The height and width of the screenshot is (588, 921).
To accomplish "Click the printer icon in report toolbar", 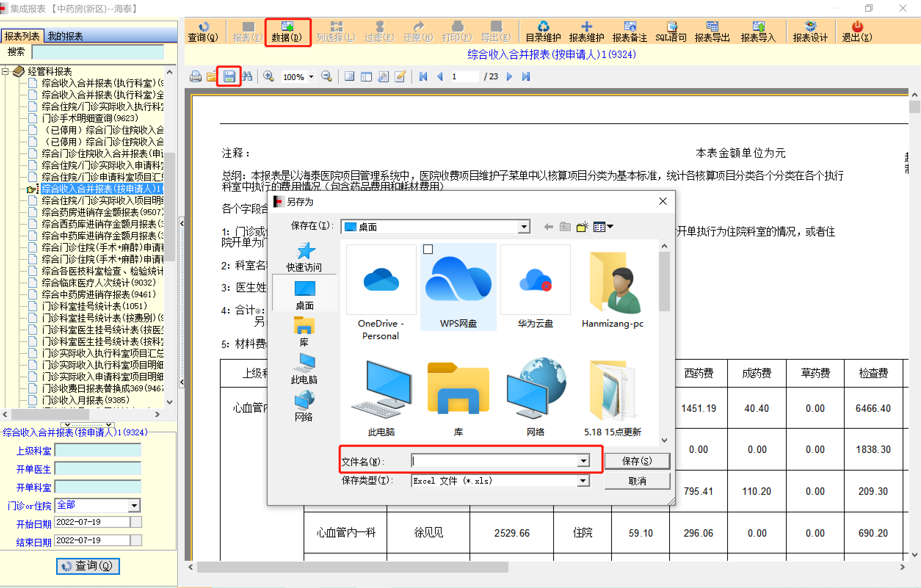I will pyautogui.click(x=195, y=76).
